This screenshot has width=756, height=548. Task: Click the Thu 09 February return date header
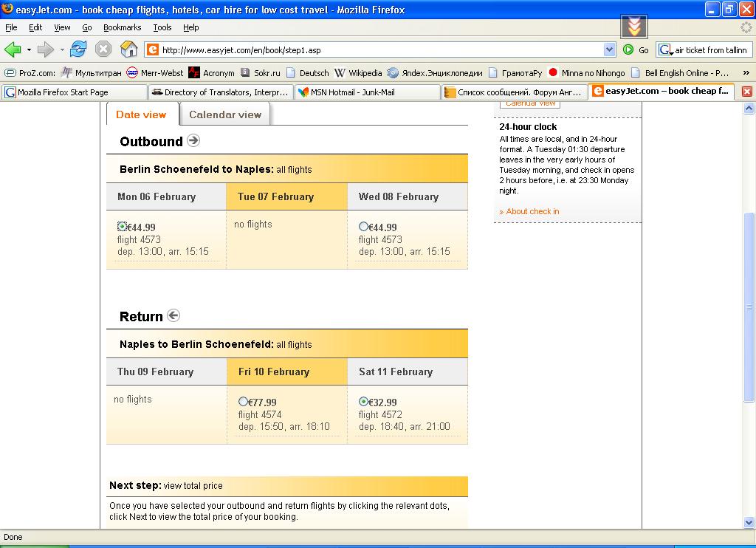click(166, 371)
